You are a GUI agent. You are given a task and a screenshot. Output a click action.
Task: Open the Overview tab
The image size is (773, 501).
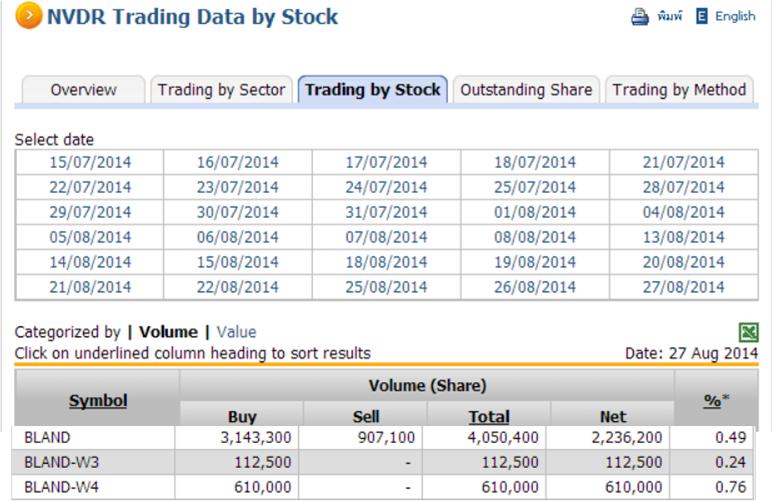point(83,90)
